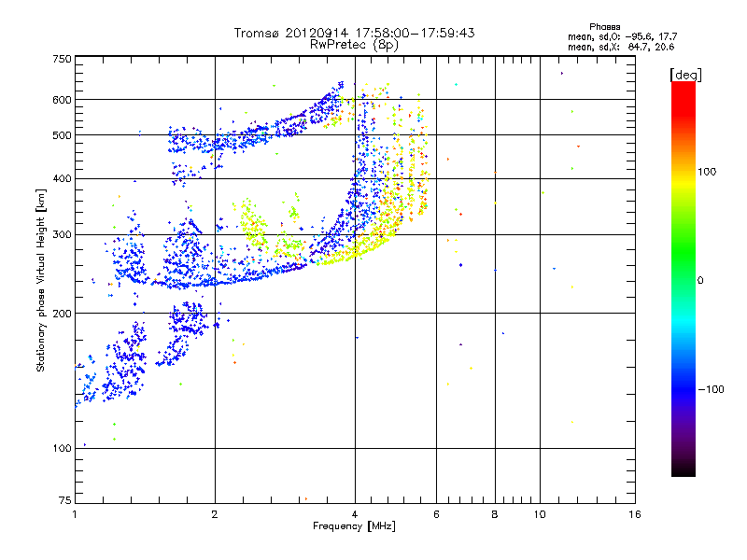Click the black bottom of the phase colorbar

tap(684, 469)
